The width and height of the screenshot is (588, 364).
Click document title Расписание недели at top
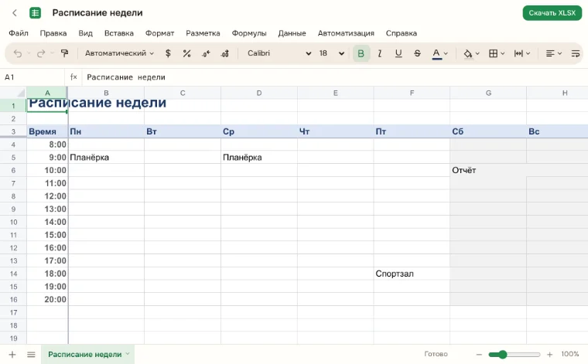click(x=97, y=13)
